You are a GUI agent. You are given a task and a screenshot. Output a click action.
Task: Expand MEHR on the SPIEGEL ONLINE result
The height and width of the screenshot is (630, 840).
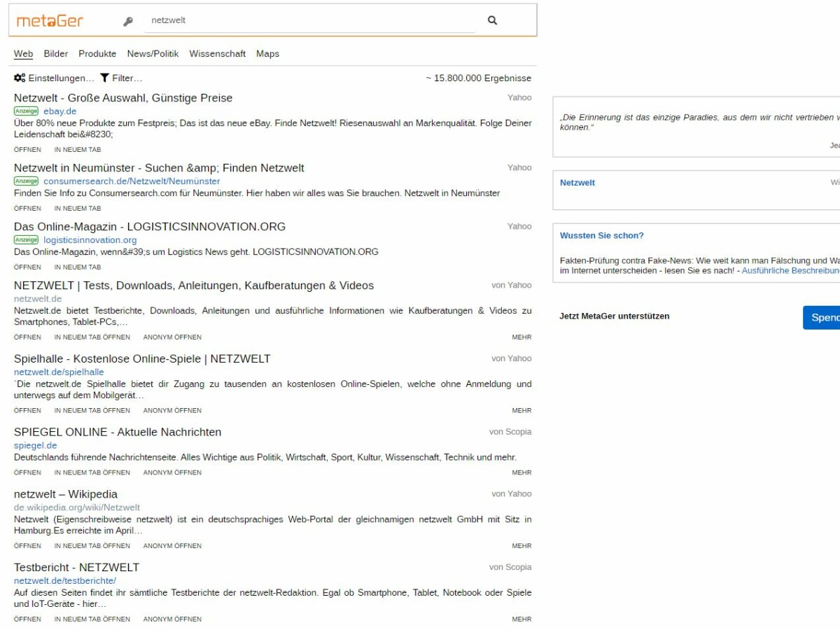click(521, 472)
